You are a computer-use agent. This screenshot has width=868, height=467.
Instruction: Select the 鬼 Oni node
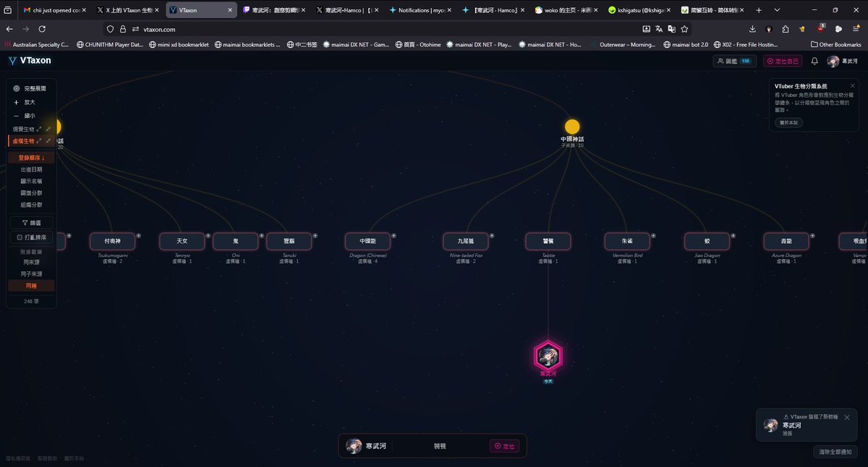(236, 240)
